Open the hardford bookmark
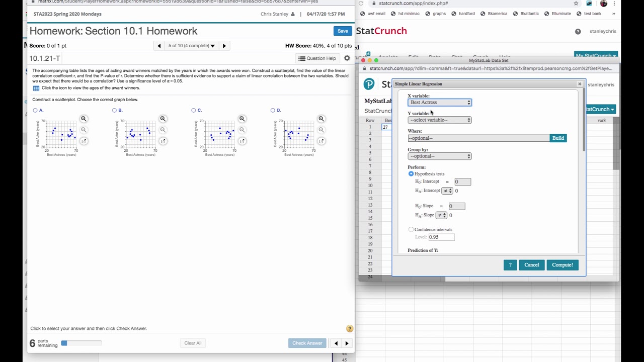This screenshot has height=362, width=644. (x=463, y=14)
